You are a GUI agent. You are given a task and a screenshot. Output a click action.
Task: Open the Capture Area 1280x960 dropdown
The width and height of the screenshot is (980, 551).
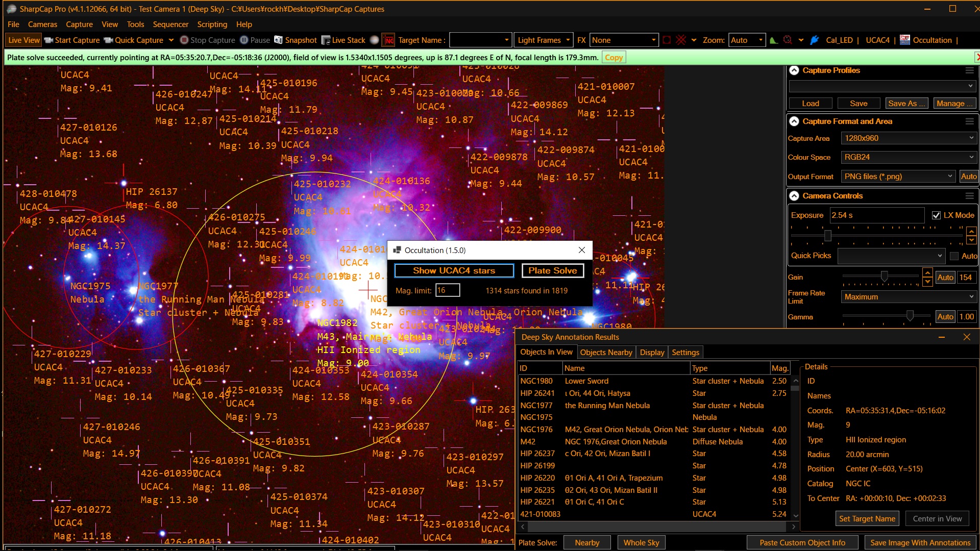tap(909, 138)
